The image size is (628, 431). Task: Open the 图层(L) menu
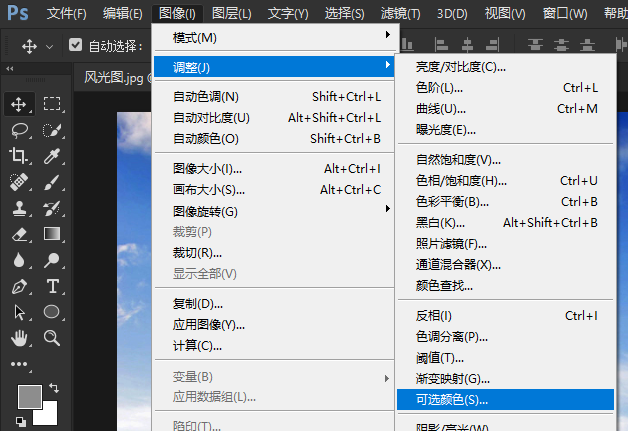pyautogui.click(x=231, y=14)
